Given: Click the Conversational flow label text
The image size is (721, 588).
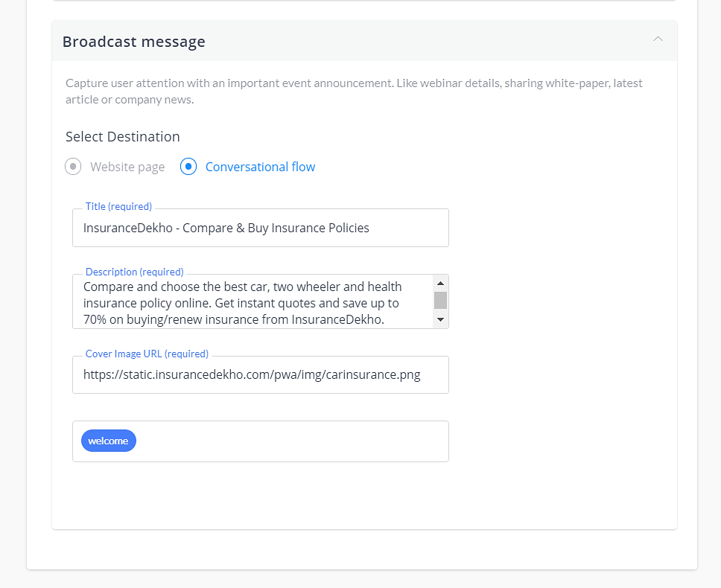Looking at the screenshot, I should point(260,167).
